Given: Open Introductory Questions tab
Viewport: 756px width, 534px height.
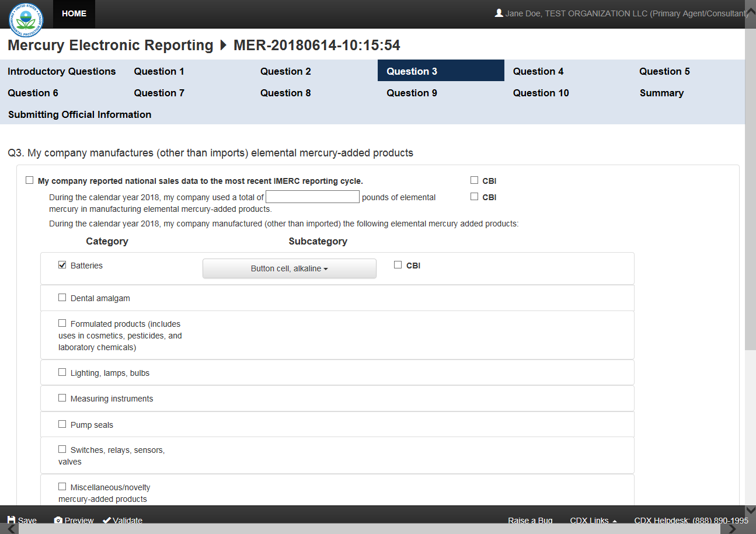Looking at the screenshot, I should 62,71.
